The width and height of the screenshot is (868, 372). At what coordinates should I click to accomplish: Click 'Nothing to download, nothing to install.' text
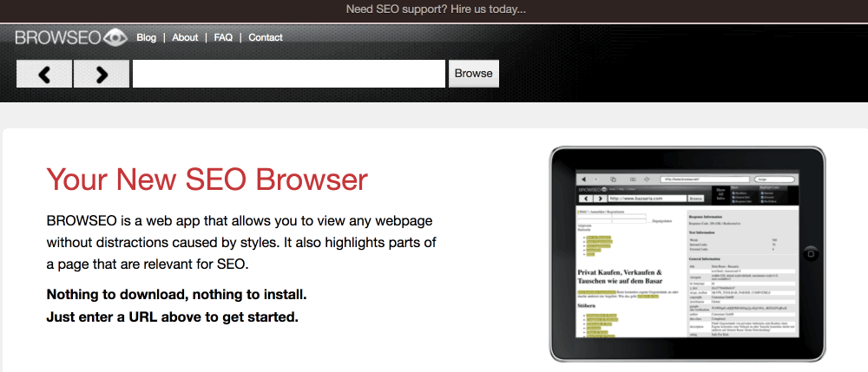(x=176, y=295)
